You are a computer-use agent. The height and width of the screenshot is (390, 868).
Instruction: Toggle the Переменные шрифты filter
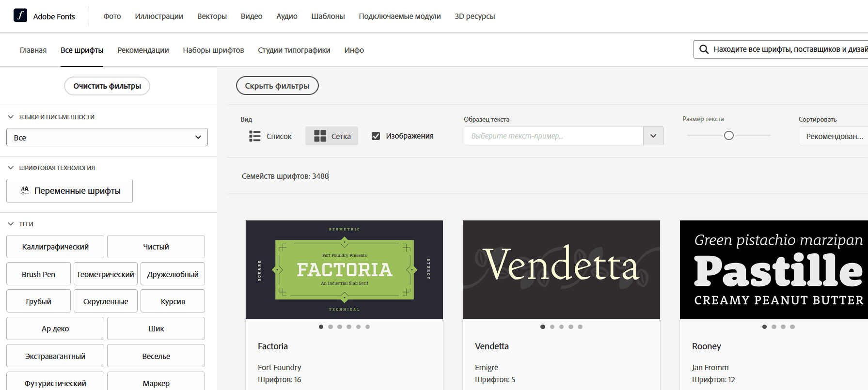click(x=69, y=191)
